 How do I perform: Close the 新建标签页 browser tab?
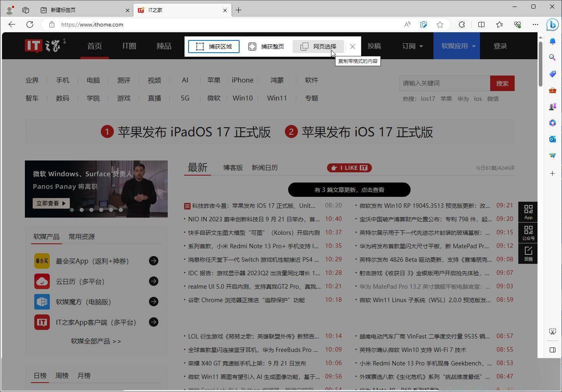(127, 10)
